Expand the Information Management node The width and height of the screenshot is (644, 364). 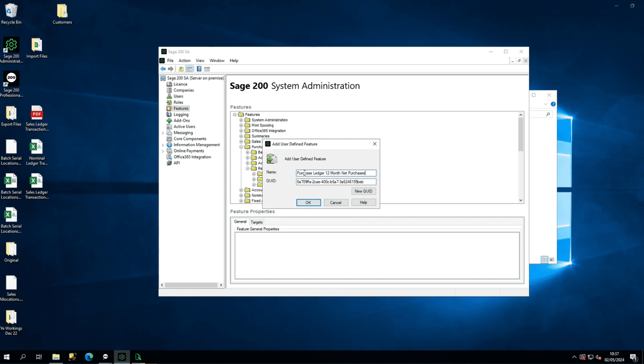[x=163, y=145]
